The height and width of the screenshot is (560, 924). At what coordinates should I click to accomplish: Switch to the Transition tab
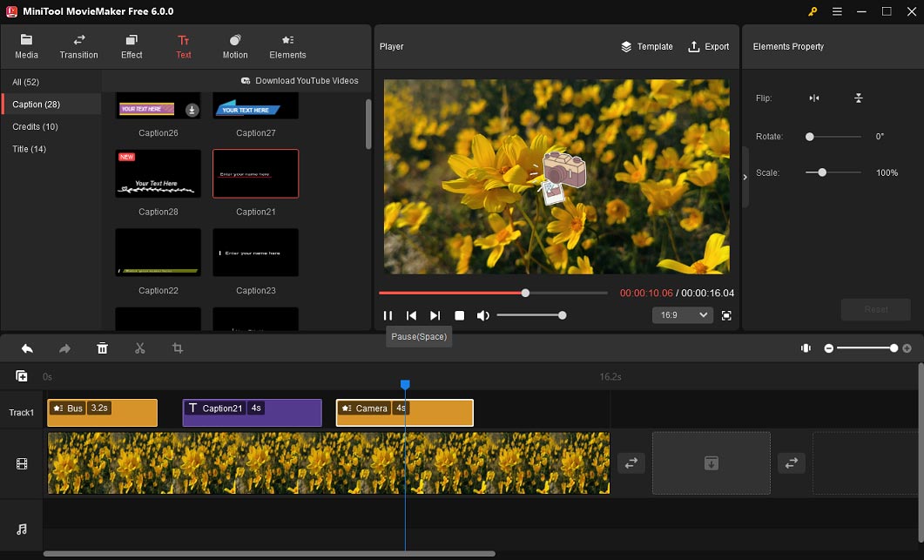[78, 46]
